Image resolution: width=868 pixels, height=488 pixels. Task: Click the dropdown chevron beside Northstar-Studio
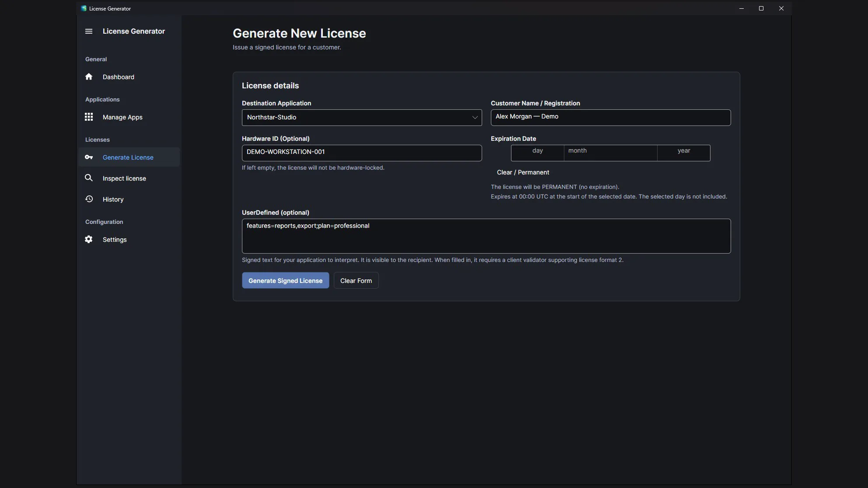coord(475,118)
